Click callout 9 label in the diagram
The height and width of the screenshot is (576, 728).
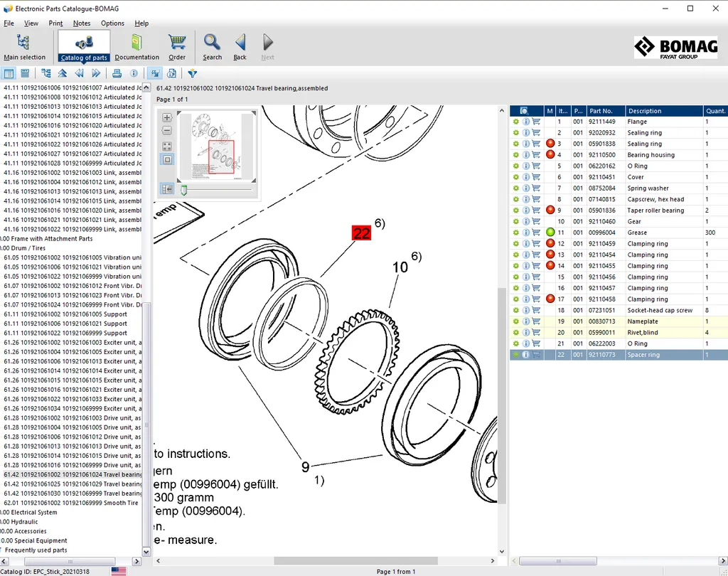(305, 466)
